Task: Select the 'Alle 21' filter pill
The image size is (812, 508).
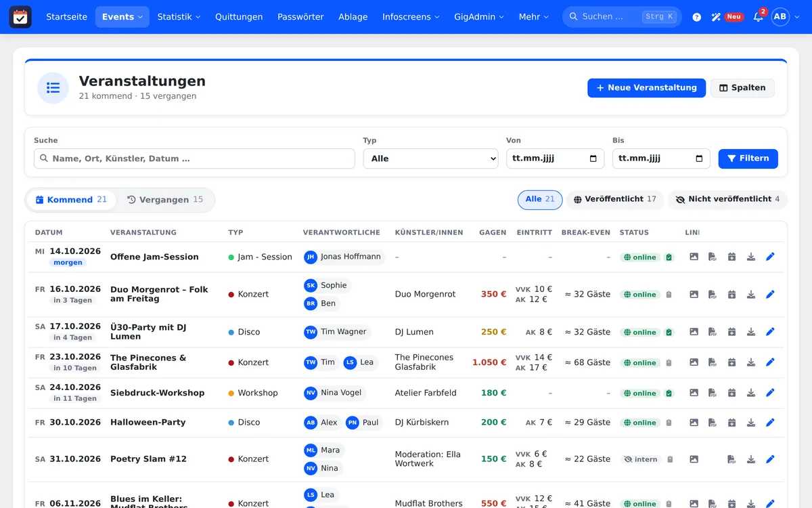Action: point(540,200)
